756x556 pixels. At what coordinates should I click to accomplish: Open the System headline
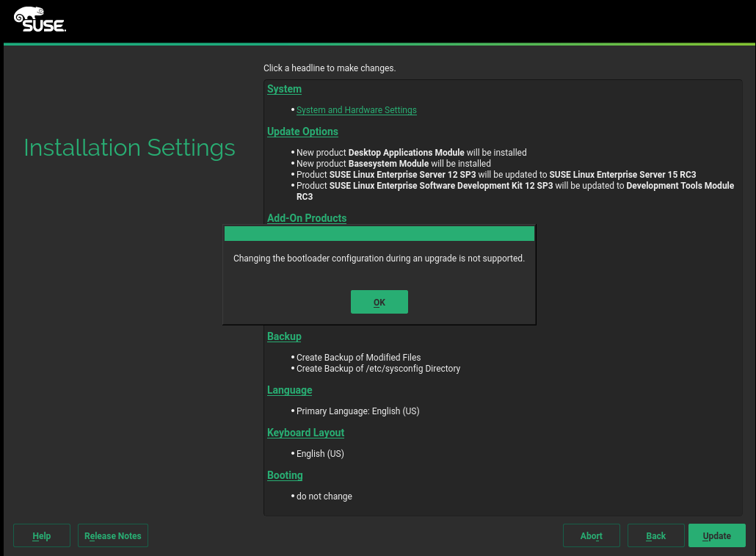284,89
